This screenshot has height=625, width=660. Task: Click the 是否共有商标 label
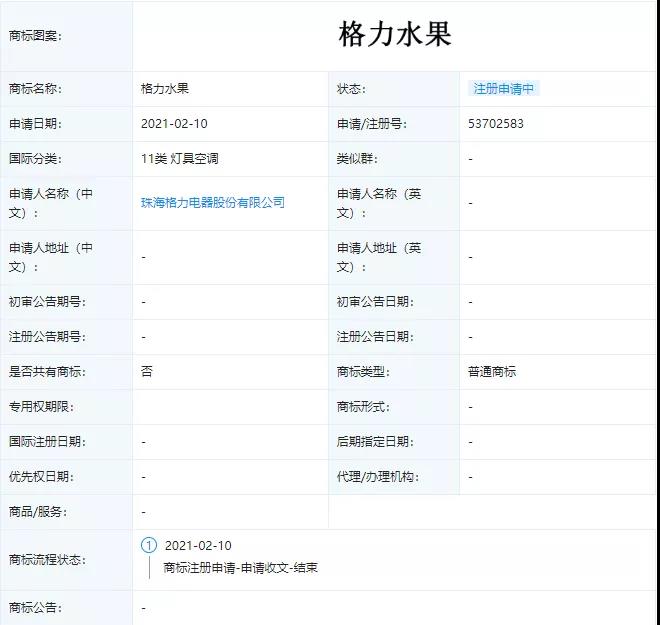click(x=47, y=372)
